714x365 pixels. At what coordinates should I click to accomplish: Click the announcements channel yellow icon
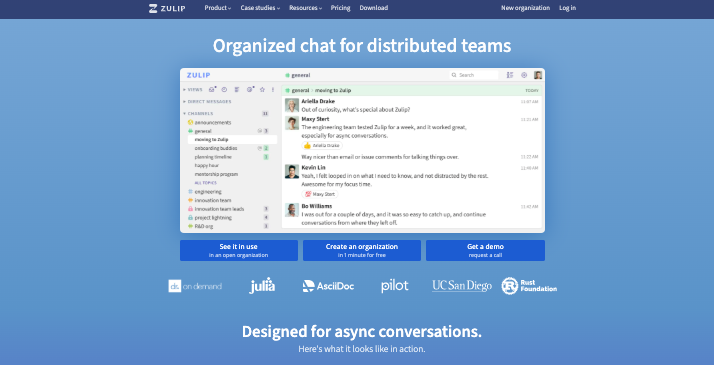pyautogui.click(x=190, y=122)
